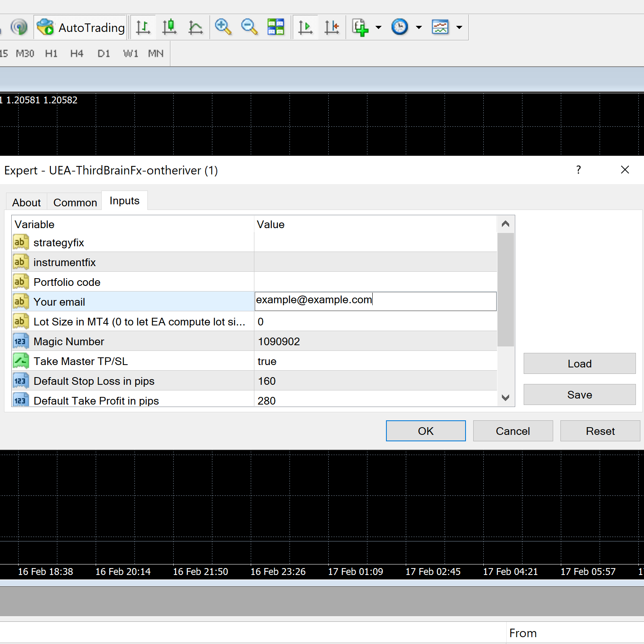Image resolution: width=644 pixels, height=644 pixels.
Task: Select the line chart icon
Action: tap(196, 27)
